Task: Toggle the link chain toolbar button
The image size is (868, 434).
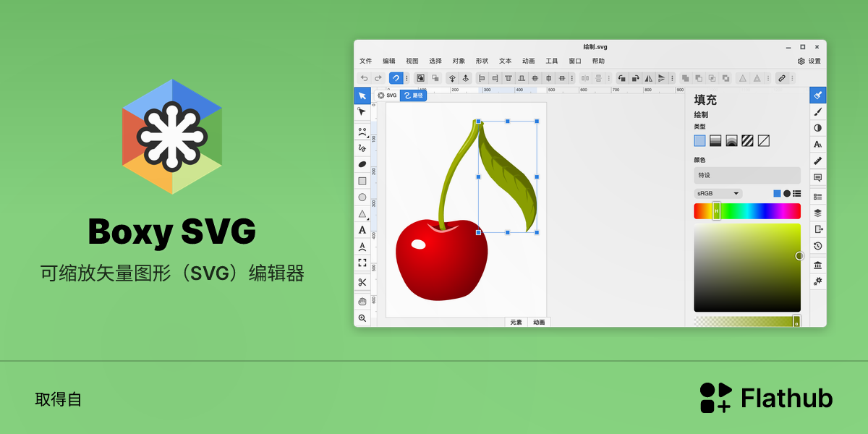Action: click(781, 78)
